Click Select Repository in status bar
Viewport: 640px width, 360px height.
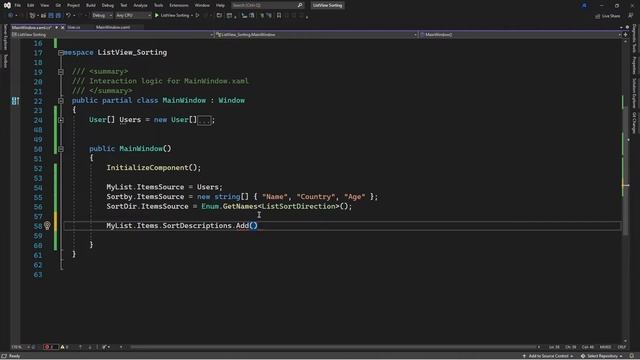[602, 356]
